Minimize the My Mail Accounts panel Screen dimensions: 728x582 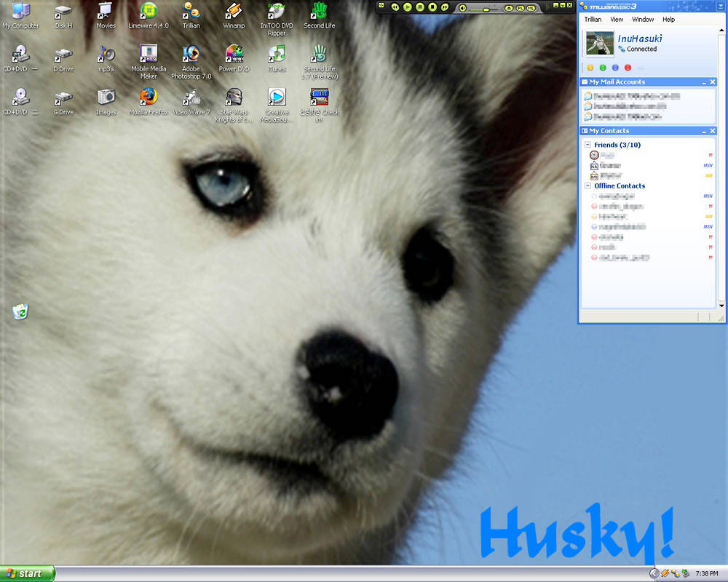(704, 81)
